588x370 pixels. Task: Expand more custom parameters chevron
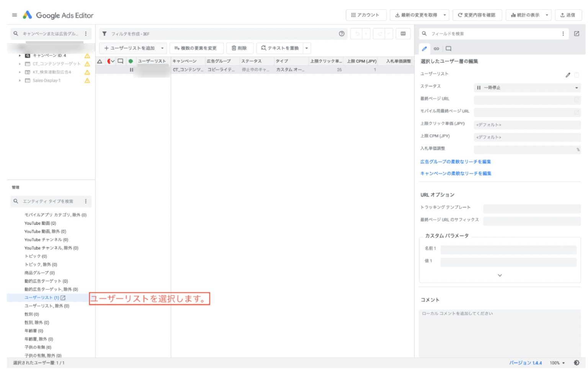coord(500,275)
